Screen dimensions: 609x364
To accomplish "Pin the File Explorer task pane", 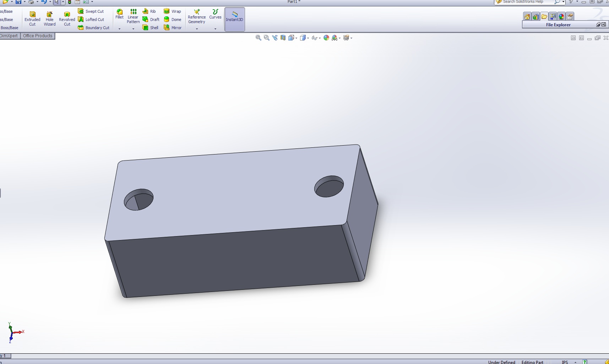I will tap(598, 25).
